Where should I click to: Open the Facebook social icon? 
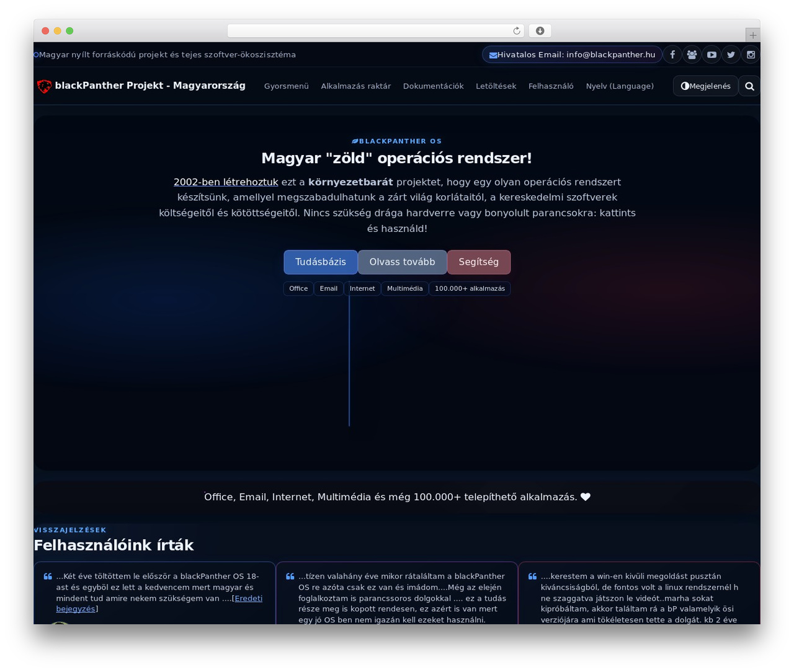(672, 55)
